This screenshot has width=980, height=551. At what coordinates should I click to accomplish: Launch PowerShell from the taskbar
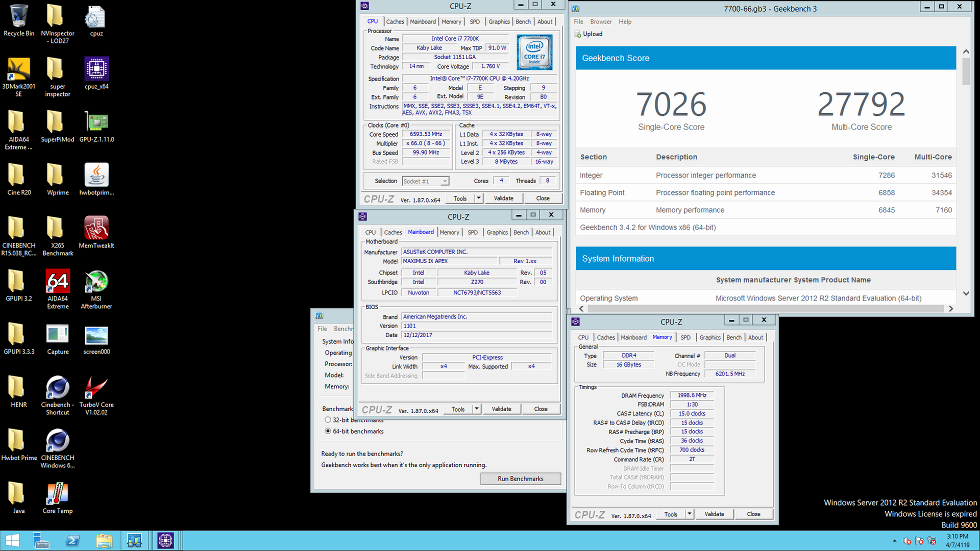click(72, 541)
